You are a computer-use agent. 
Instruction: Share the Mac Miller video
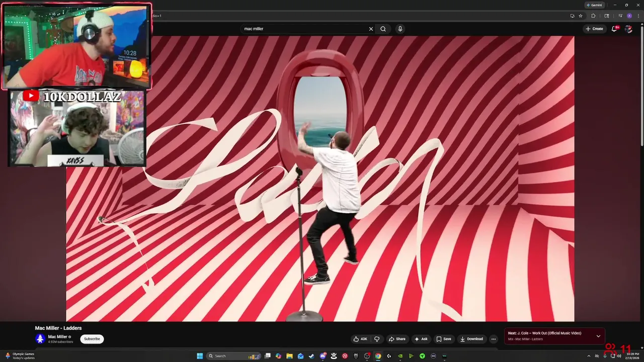(x=397, y=339)
